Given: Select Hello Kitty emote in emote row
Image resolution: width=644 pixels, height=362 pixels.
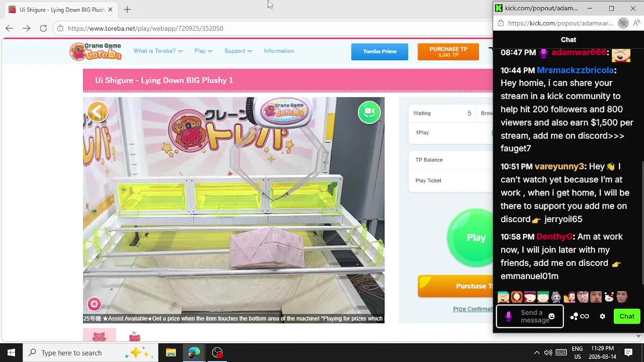Looking at the screenshot, I should click(609, 297).
